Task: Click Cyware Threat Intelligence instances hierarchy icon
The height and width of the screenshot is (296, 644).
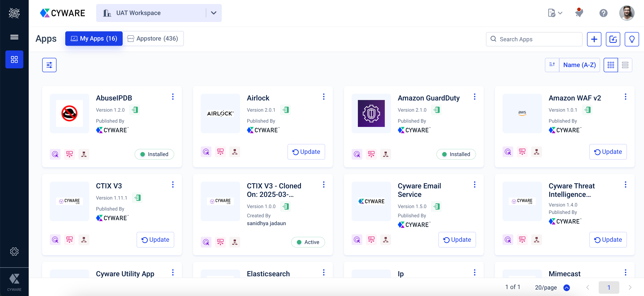Action: tap(537, 240)
